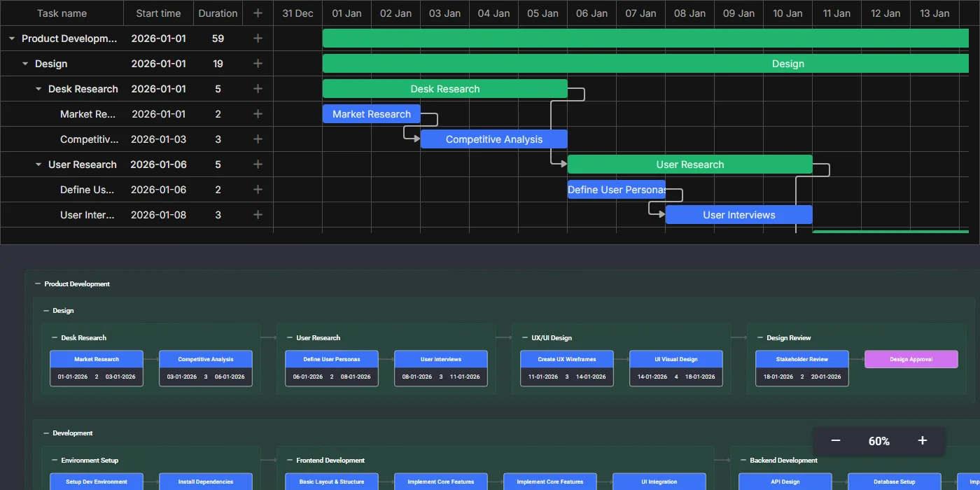The height and width of the screenshot is (490, 980).
Task: Collapse the Desk Research row in the Gantt grid
Action: pos(38,90)
